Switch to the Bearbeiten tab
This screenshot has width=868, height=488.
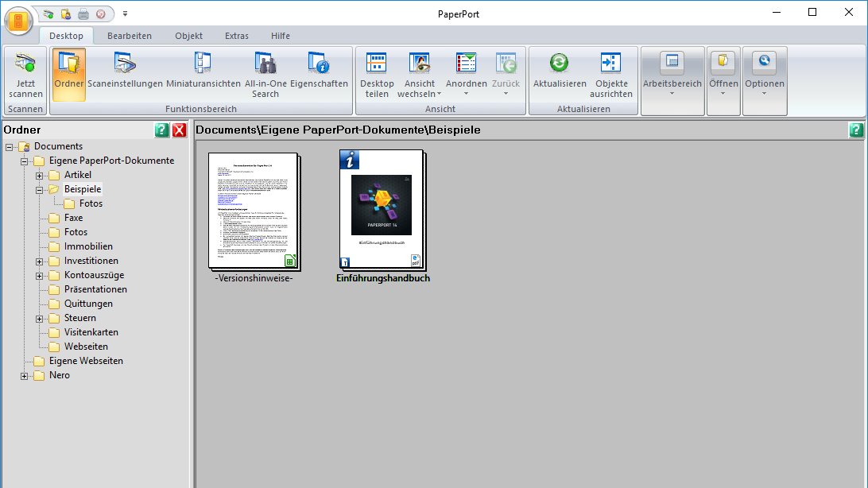point(130,36)
